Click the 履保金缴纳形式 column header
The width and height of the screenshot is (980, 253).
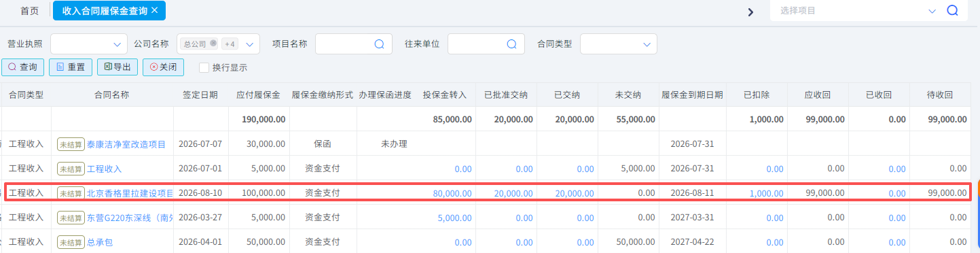point(323,95)
